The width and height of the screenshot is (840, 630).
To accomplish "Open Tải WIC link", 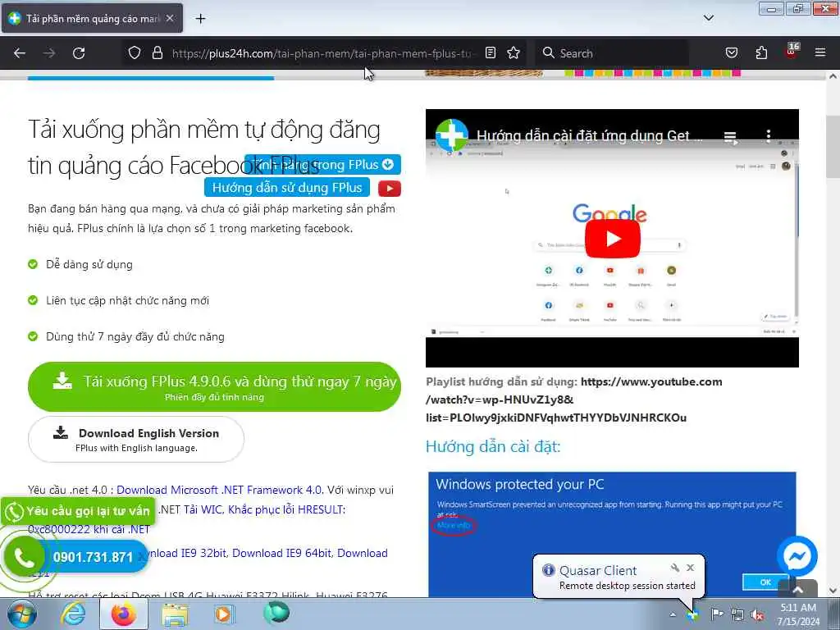I will click(203, 509).
